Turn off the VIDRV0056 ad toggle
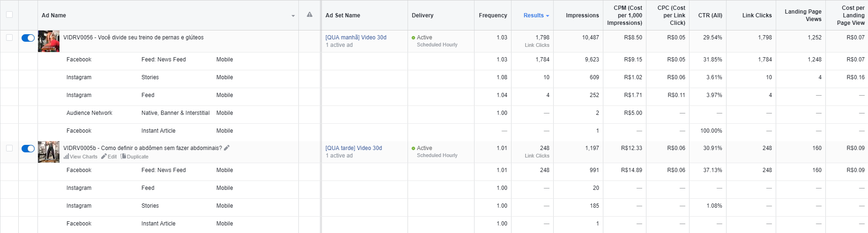This screenshot has height=233, width=868. coord(28,38)
